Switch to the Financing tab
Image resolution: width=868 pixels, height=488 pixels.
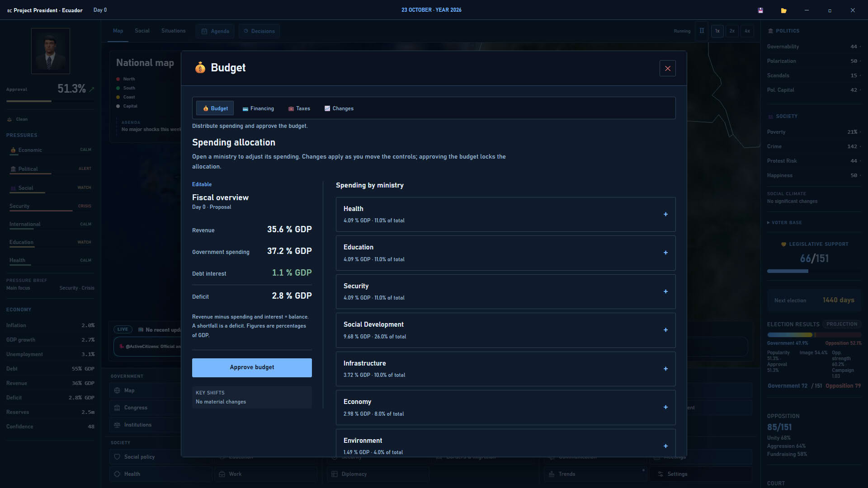click(258, 108)
